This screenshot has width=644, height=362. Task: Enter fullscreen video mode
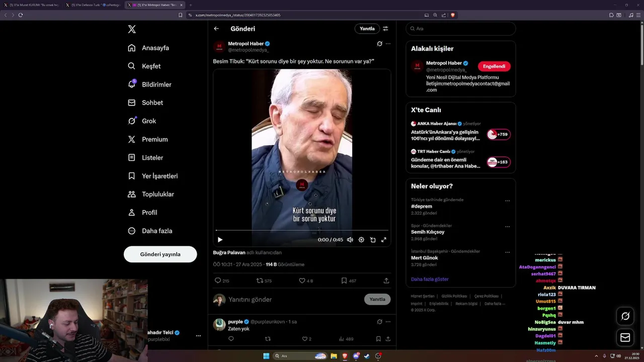(384, 240)
